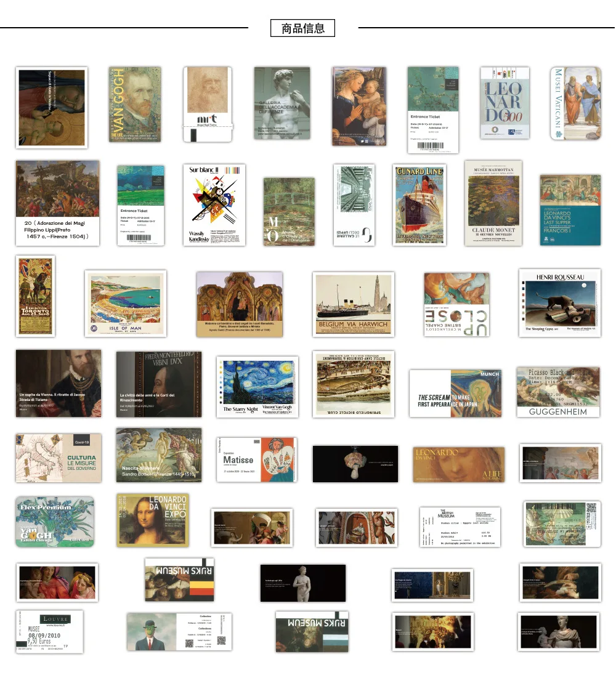Open the British Museum paper ticket
This screenshot has width=616, height=675.
point(460,527)
